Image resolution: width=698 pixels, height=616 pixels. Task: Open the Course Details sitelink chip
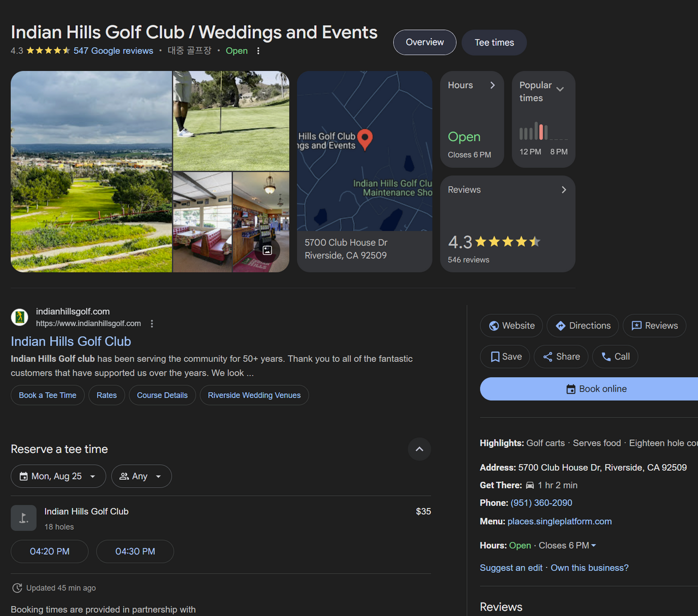(x=163, y=396)
